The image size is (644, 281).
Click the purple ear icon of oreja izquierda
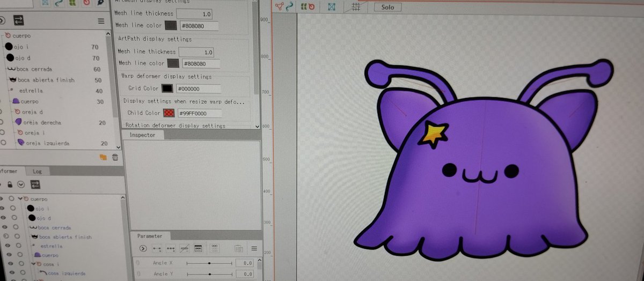(21, 143)
